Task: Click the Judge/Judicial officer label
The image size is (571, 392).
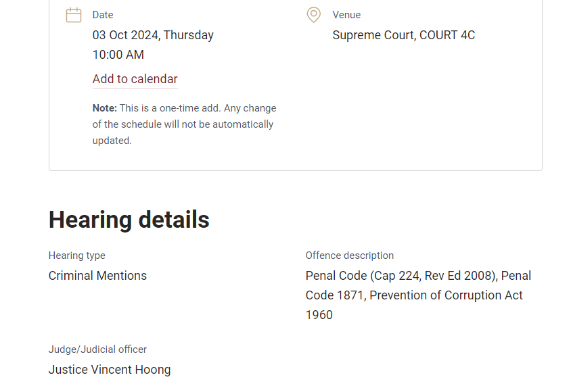Action: pyautogui.click(x=97, y=349)
